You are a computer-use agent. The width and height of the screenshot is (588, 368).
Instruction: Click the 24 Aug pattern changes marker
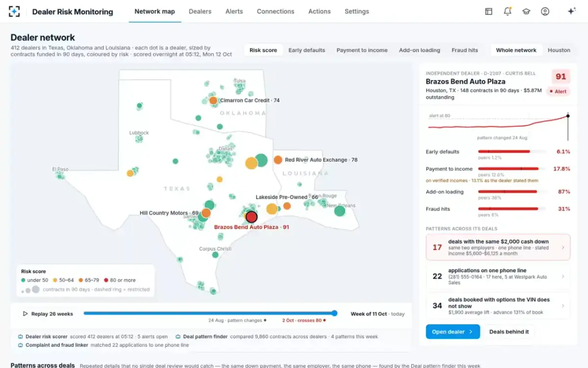[x=237, y=320]
